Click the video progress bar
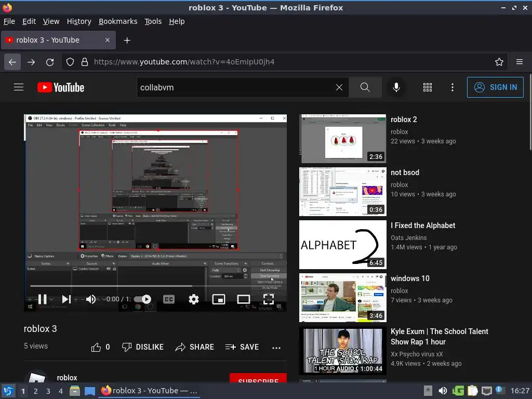The width and height of the screenshot is (532, 399). click(x=155, y=286)
